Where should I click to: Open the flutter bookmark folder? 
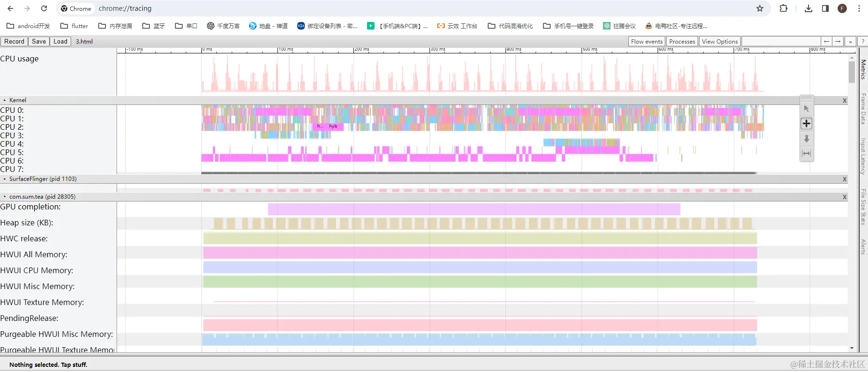click(x=74, y=26)
